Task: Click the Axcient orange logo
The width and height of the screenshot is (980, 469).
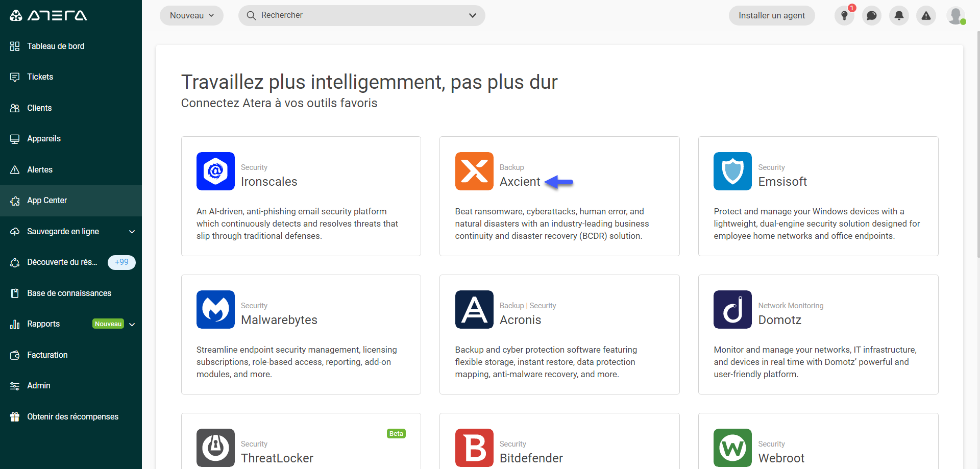Action: point(474,171)
